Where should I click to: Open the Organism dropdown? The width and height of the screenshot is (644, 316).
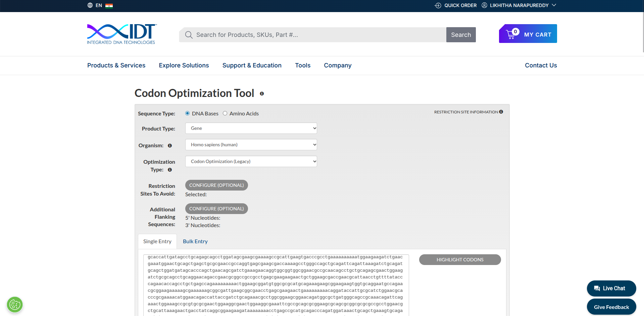[251, 145]
